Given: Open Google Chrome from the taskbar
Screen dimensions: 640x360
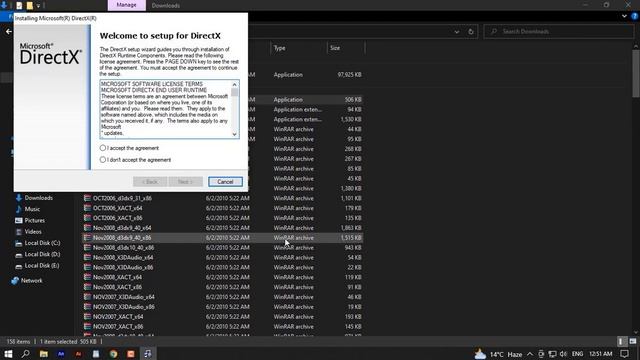Looking at the screenshot, I should (113, 353).
